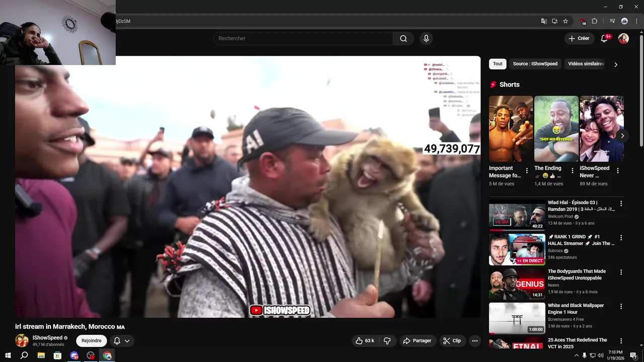Click the ISHOWSPEED branding logo on the video
The width and height of the screenshot is (644, 362).
[x=280, y=311]
